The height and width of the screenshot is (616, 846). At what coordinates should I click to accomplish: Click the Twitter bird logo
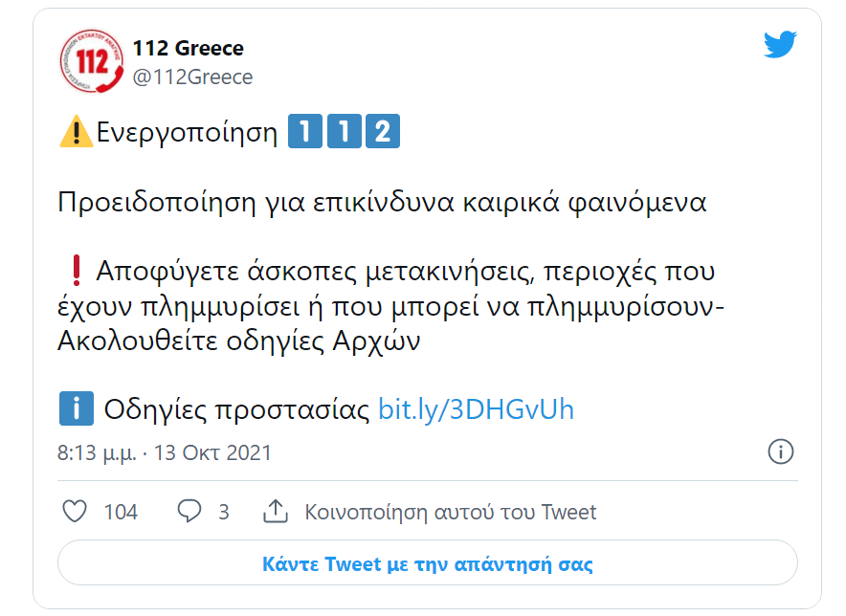coord(780,45)
